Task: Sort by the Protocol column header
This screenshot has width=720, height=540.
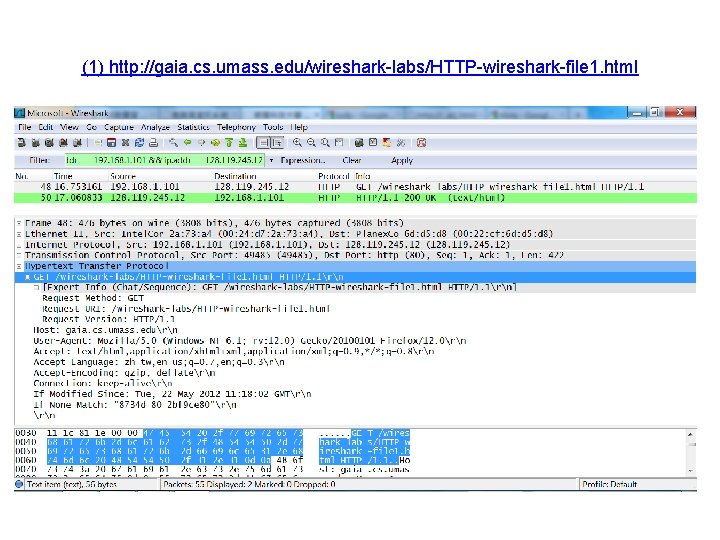Action: (333, 176)
